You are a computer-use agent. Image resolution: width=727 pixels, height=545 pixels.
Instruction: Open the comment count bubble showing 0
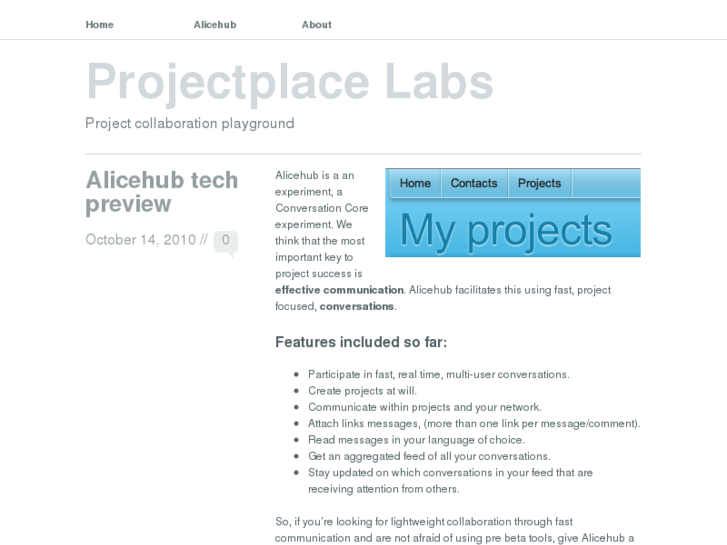click(x=226, y=240)
